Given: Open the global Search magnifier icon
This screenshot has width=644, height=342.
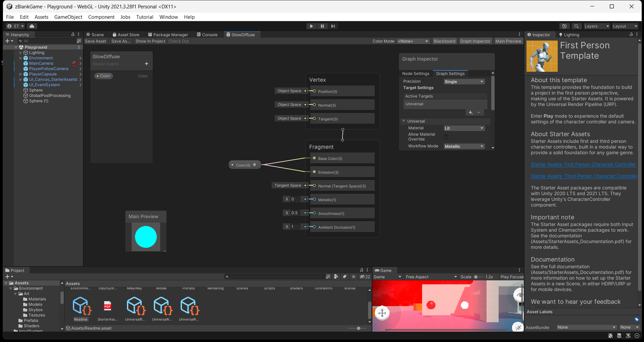Looking at the screenshot, I should pos(577,26).
